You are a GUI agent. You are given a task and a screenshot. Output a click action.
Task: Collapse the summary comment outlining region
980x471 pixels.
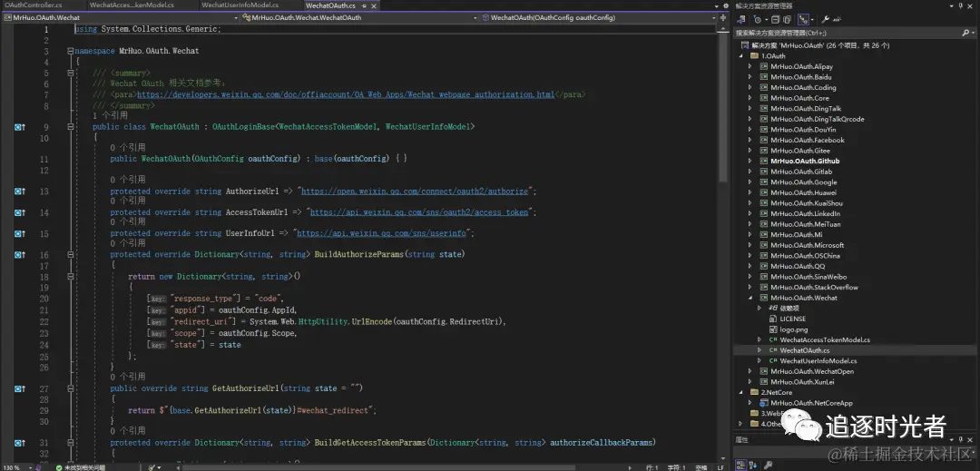(x=70, y=74)
